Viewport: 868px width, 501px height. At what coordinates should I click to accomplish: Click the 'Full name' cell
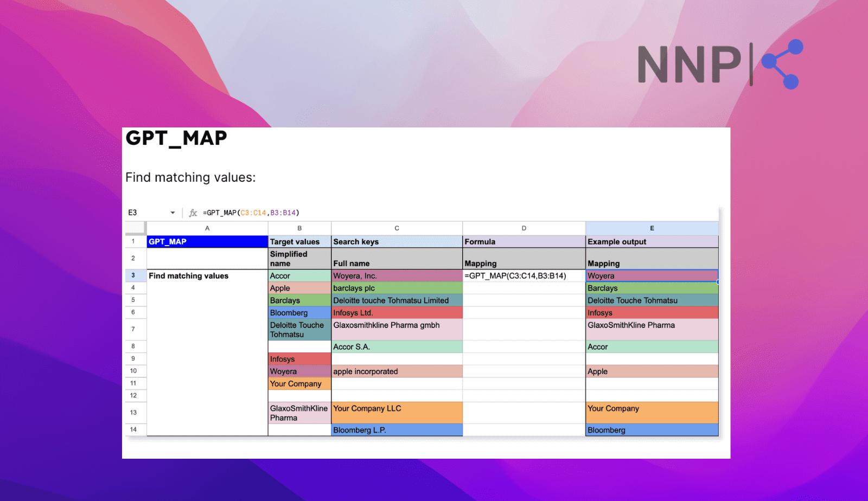click(397, 259)
